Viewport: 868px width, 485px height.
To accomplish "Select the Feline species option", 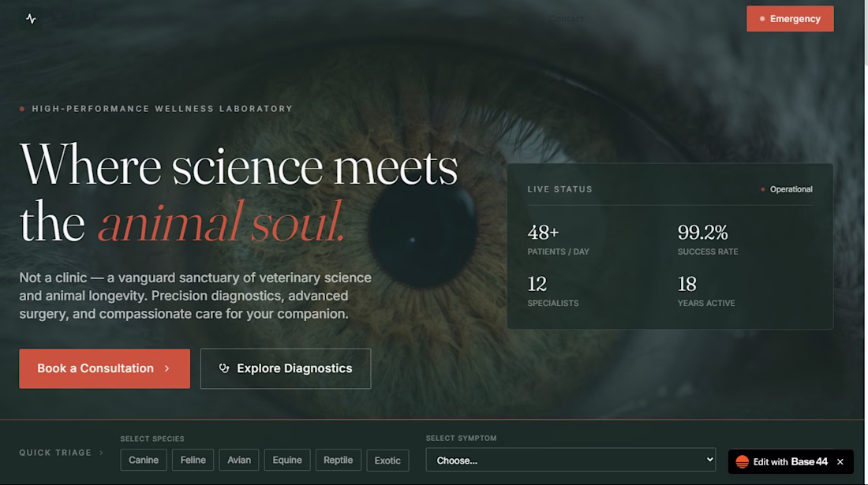I will (193, 460).
